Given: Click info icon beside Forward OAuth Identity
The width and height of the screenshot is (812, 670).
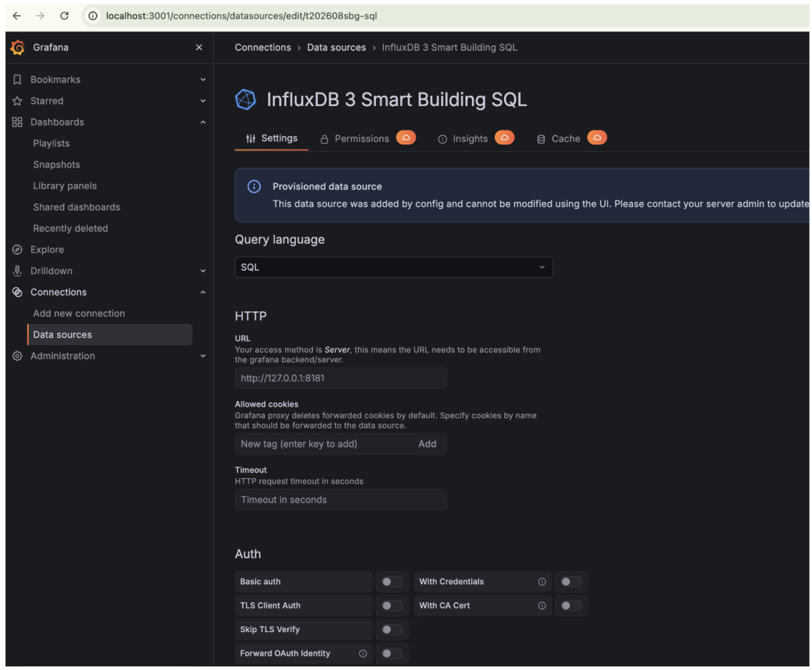Looking at the screenshot, I should coord(362,654).
